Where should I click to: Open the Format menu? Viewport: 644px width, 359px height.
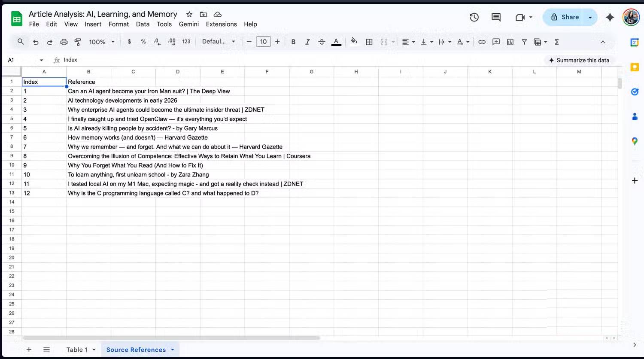coord(118,24)
